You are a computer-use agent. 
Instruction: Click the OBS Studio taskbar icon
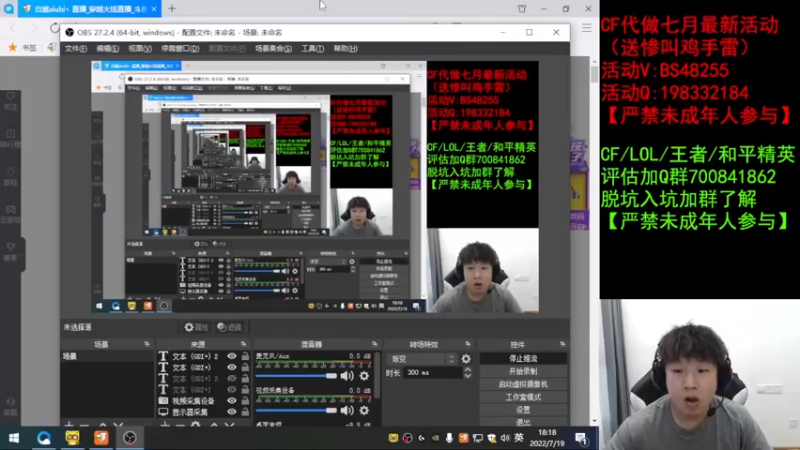130,438
